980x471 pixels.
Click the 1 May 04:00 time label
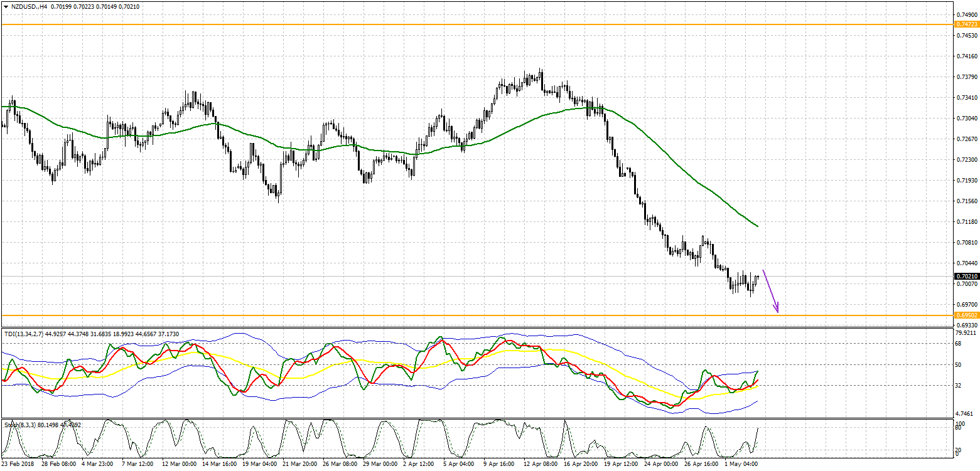tap(741, 465)
